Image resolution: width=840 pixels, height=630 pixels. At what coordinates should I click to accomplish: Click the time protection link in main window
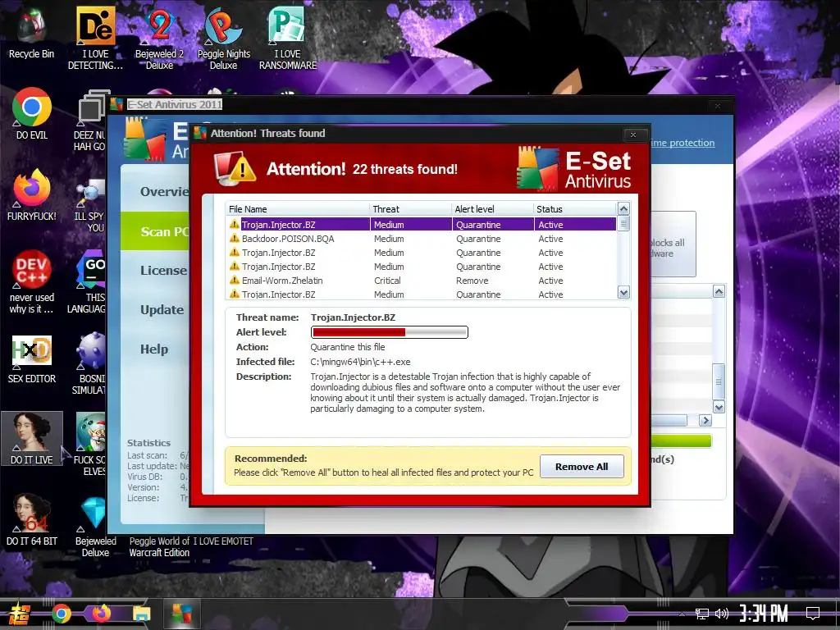click(x=682, y=143)
